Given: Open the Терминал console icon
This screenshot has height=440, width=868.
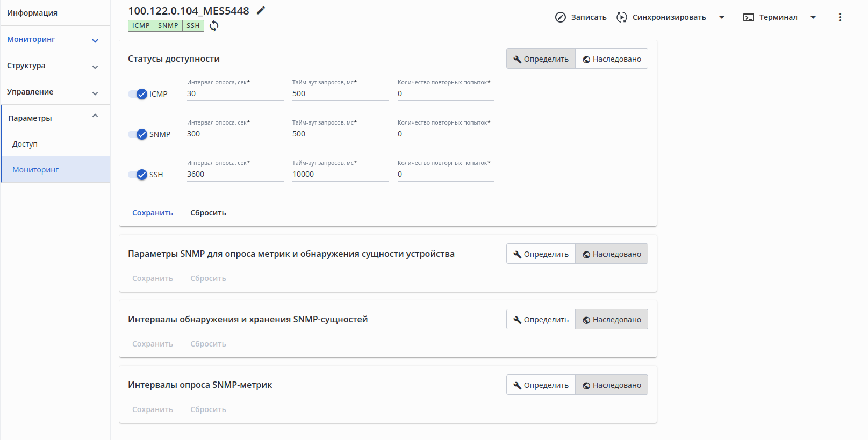Looking at the screenshot, I should coord(749,17).
